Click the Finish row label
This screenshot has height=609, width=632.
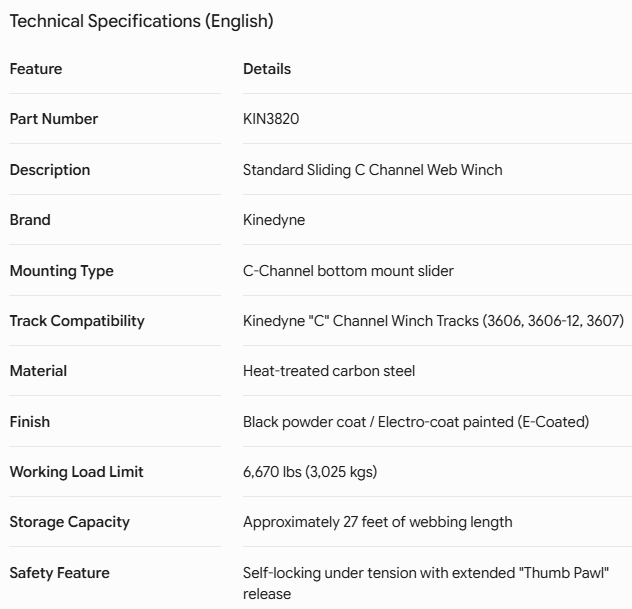point(30,422)
